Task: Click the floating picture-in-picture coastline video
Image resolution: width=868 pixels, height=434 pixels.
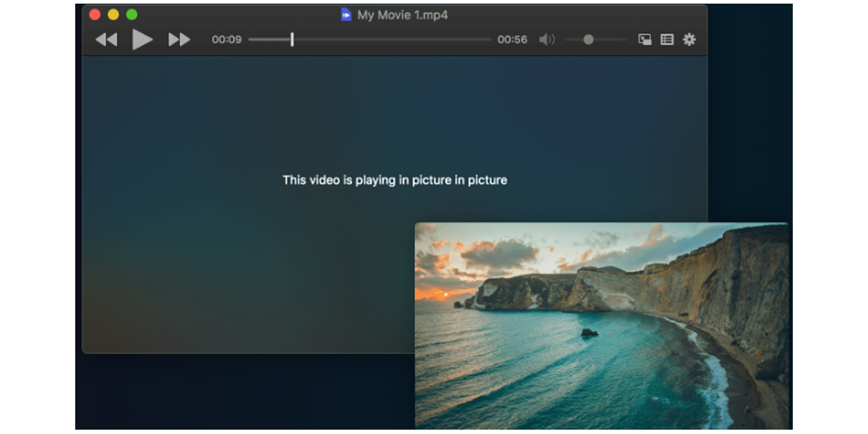Action: (x=600, y=325)
